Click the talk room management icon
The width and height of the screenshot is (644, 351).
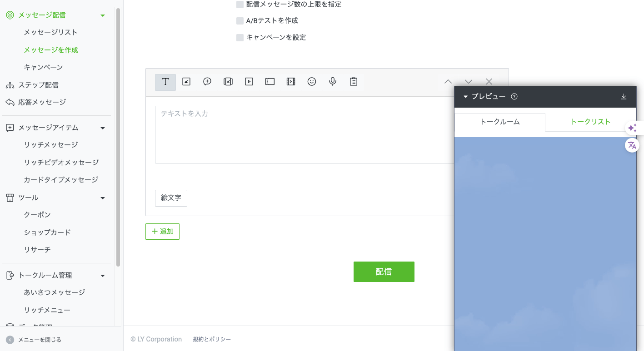pyautogui.click(x=10, y=275)
